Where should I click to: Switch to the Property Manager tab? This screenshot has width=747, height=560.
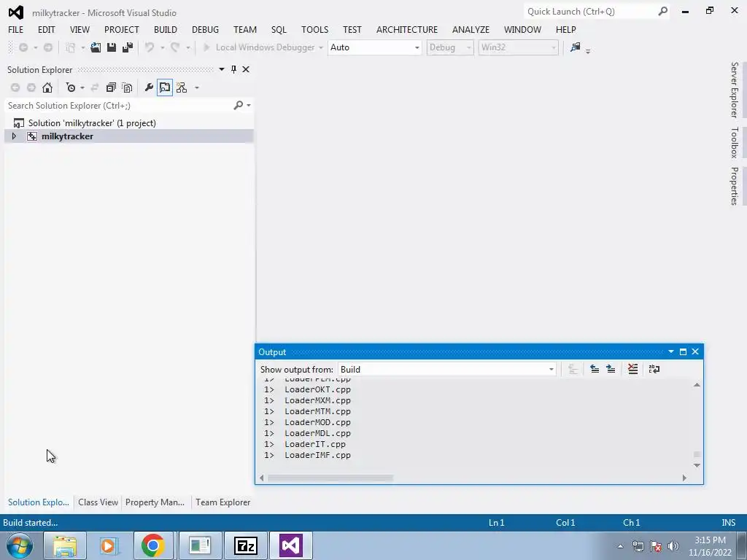pos(155,502)
